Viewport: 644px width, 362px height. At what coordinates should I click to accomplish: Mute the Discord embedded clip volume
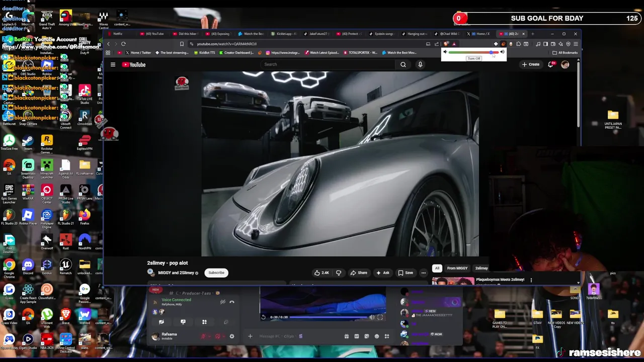point(372,317)
